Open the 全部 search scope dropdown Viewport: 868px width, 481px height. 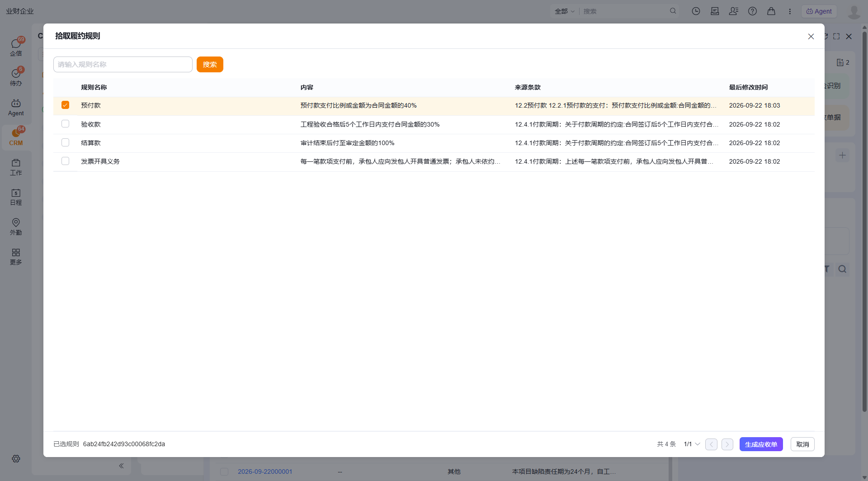[x=565, y=11]
